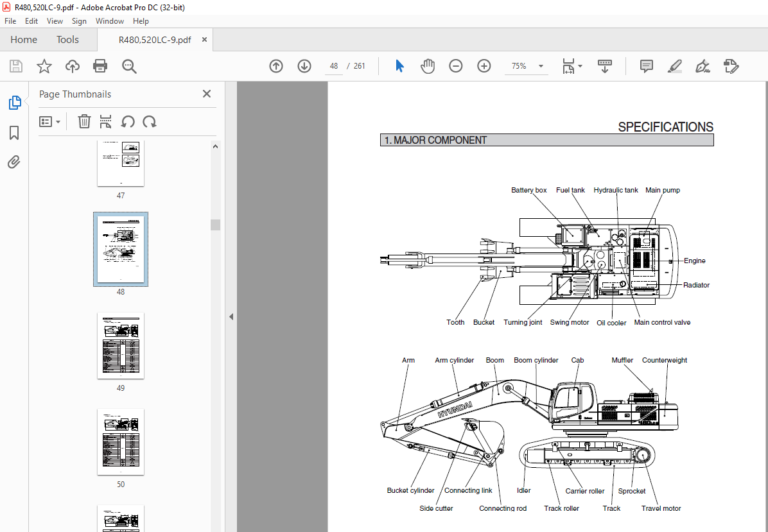
Task: Switch to the Home tab
Action: [x=24, y=40]
